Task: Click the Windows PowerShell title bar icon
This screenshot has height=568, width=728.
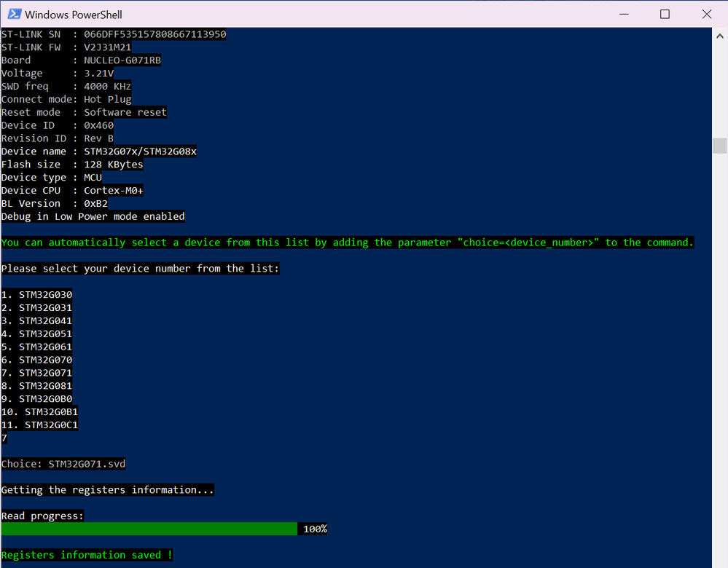Action: point(15,14)
